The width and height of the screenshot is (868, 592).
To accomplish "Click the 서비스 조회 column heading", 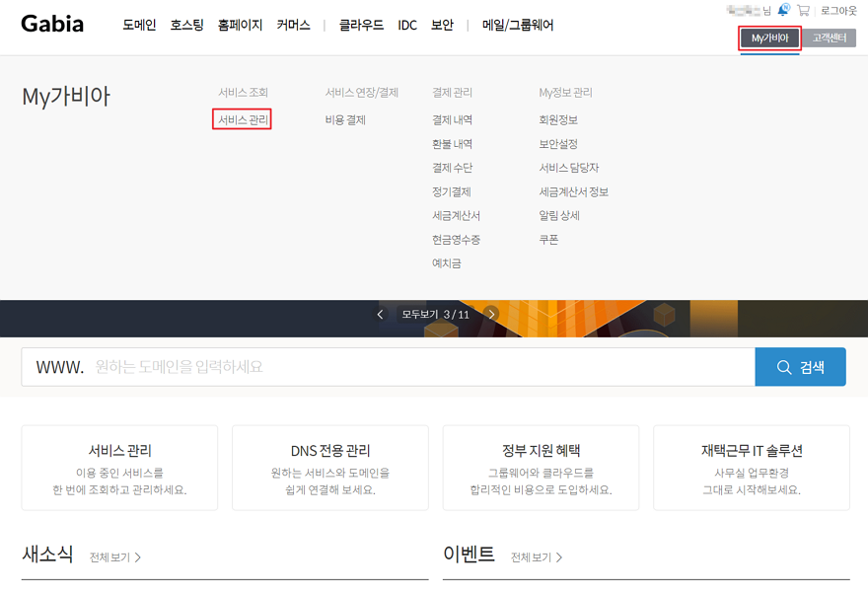I will (x=243, y=93).
